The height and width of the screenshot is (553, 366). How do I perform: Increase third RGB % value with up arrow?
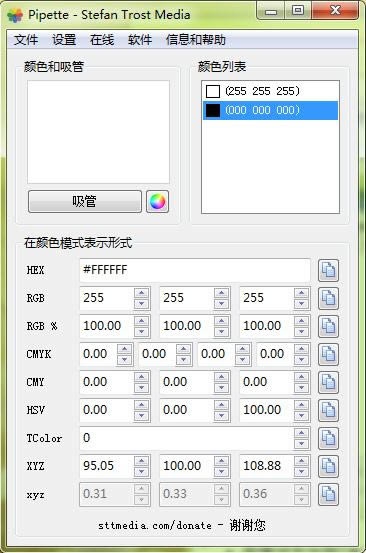click(301, 321)
